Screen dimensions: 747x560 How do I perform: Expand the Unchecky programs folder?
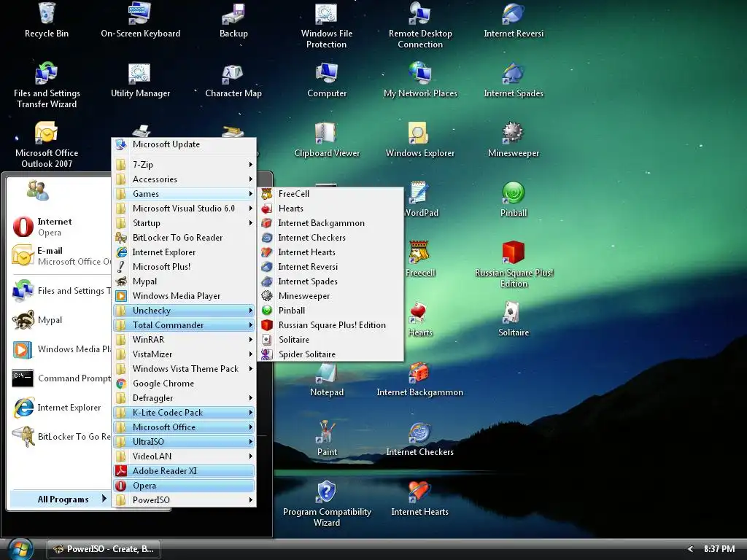pos(184,311)
